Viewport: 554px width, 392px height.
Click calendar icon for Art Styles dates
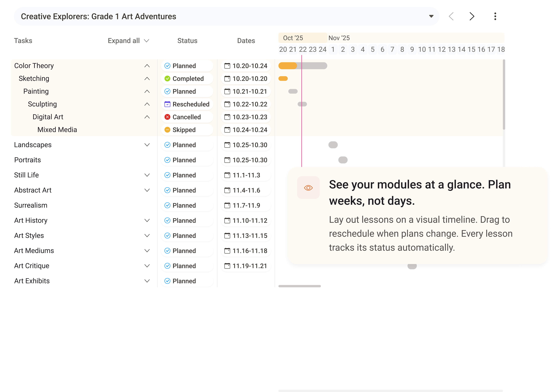coord(227,236)
